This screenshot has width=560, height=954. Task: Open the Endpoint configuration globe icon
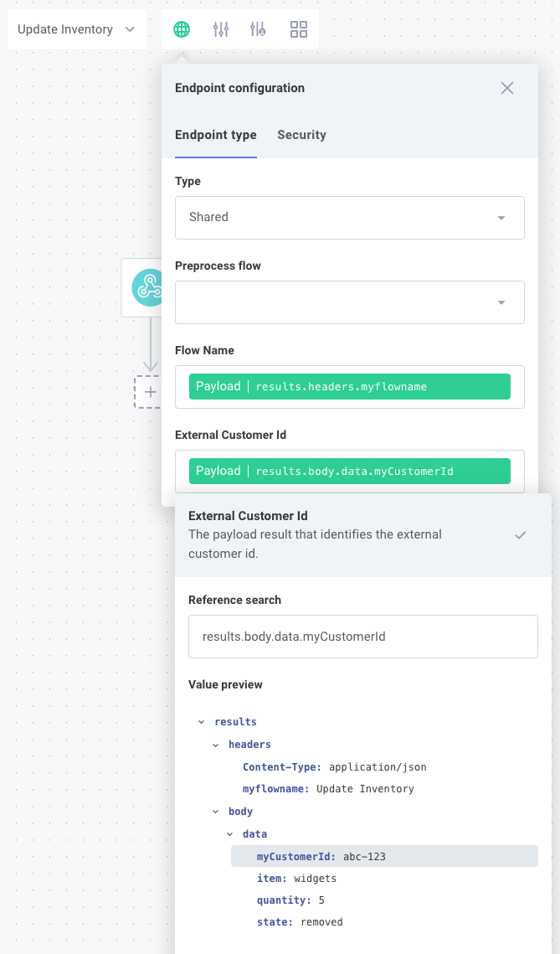click(182, 28)
